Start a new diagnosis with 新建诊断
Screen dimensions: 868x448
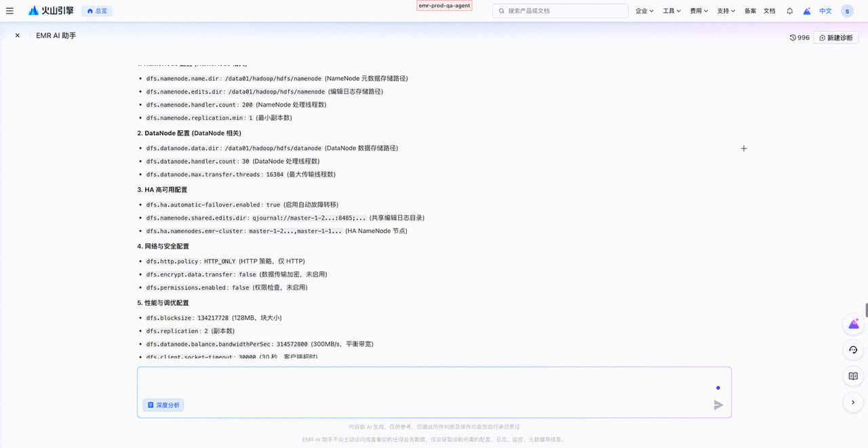[x=836, y=38]
